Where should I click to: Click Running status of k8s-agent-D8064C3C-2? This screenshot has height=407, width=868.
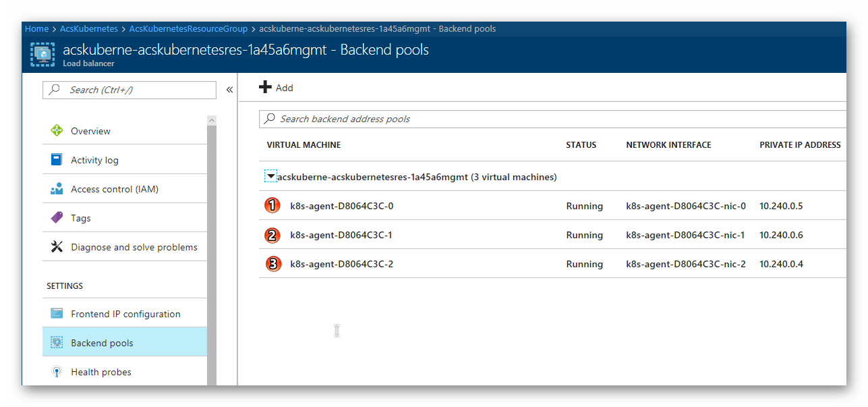(x=585, y=264)
